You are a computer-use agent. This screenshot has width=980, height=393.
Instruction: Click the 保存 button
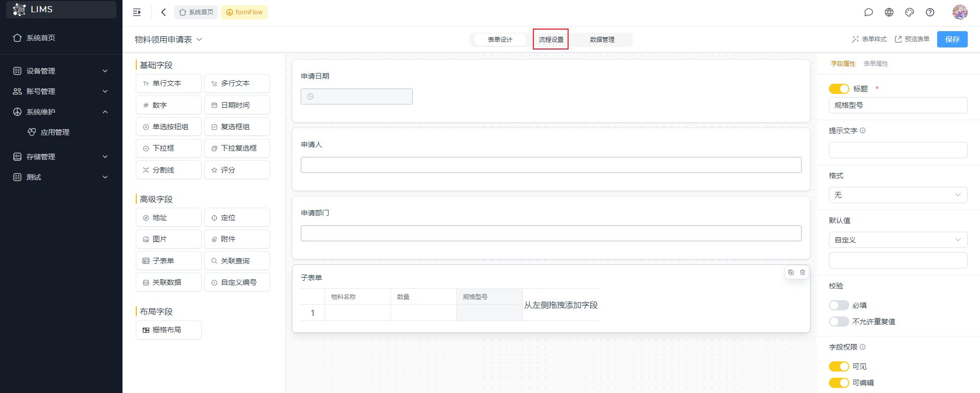pyautogui.click(x=952, y=39)
